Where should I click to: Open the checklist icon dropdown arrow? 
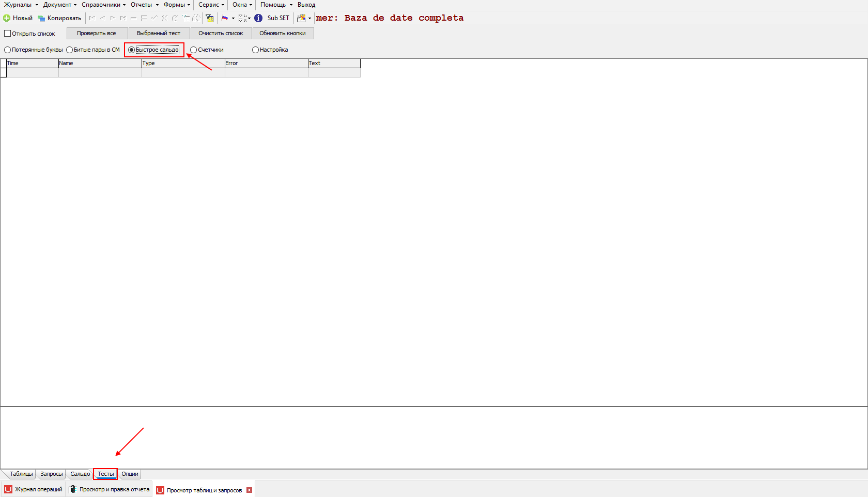249,18
